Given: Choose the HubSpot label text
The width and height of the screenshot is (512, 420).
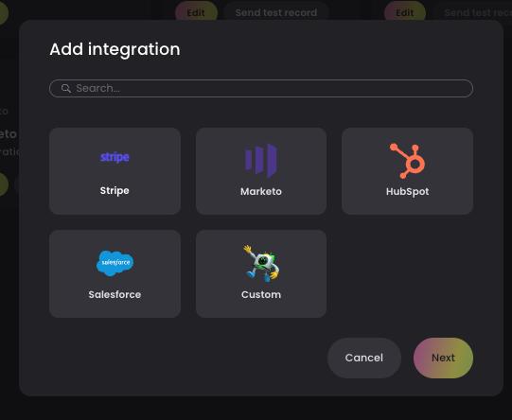Looking at the screenshot, I should tap(408, 192).
